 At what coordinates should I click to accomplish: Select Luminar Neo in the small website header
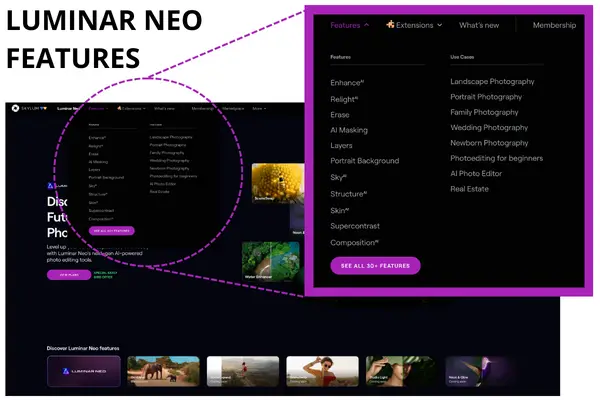[x=68, y=109]
